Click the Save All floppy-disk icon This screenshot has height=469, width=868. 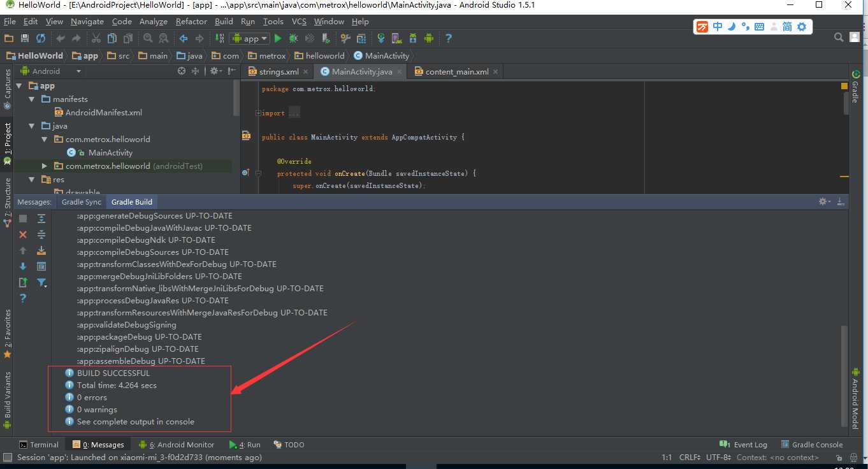(25, 38)
